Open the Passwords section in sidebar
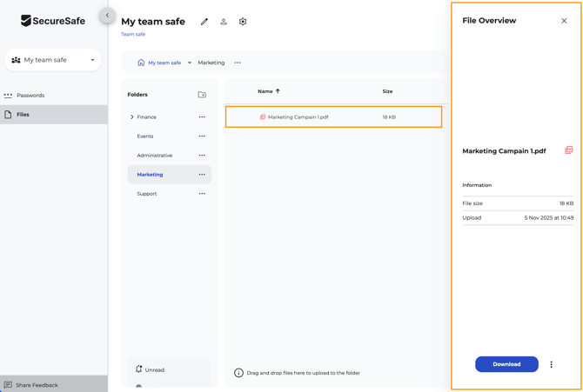Viewport: 583px width, 392px height. click(x=30, y=96)
